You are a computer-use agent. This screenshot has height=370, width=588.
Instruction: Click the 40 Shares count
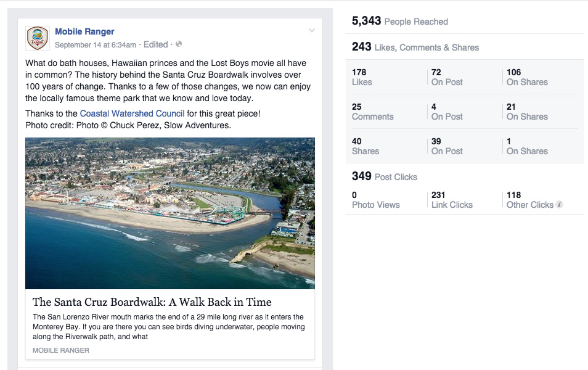[365, 146]
